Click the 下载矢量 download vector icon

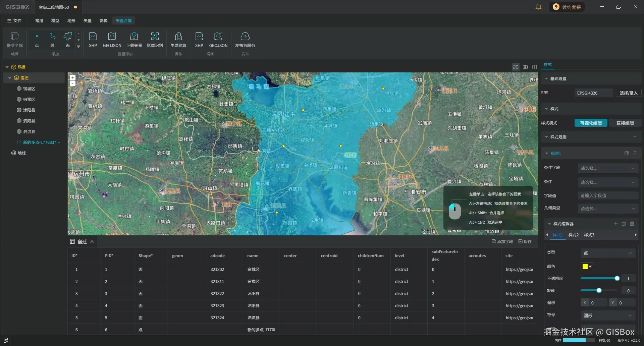(134, 40)
